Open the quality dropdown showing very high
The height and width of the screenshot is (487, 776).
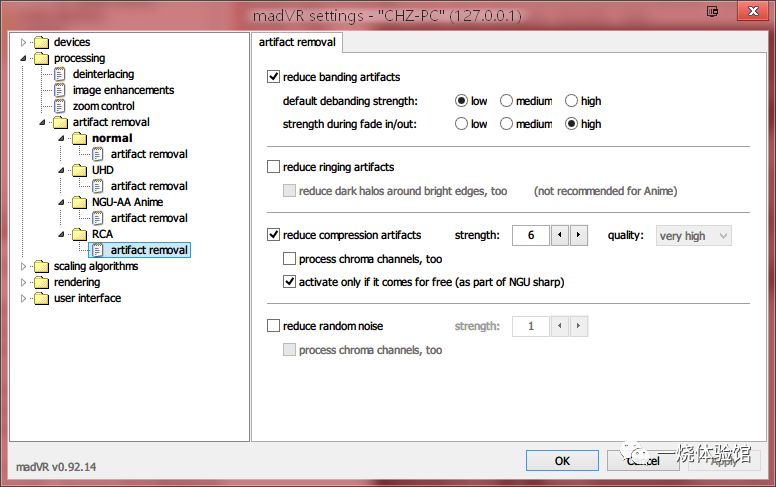pyautogui.click(x=693, y=236)
